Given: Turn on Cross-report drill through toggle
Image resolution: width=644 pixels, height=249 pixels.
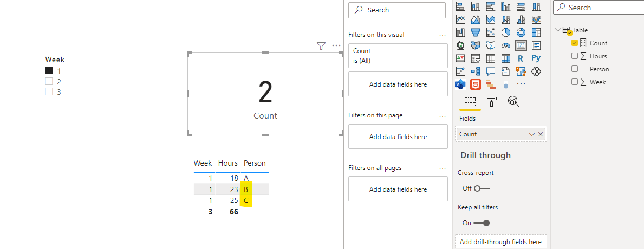Looking at the screenshot, I should click(482, 188).
